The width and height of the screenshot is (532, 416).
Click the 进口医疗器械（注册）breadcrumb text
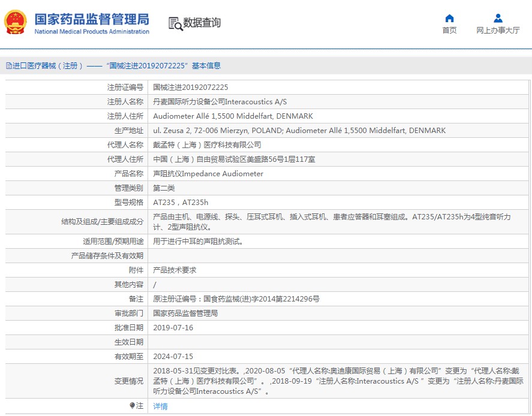(x=47, y=66)
